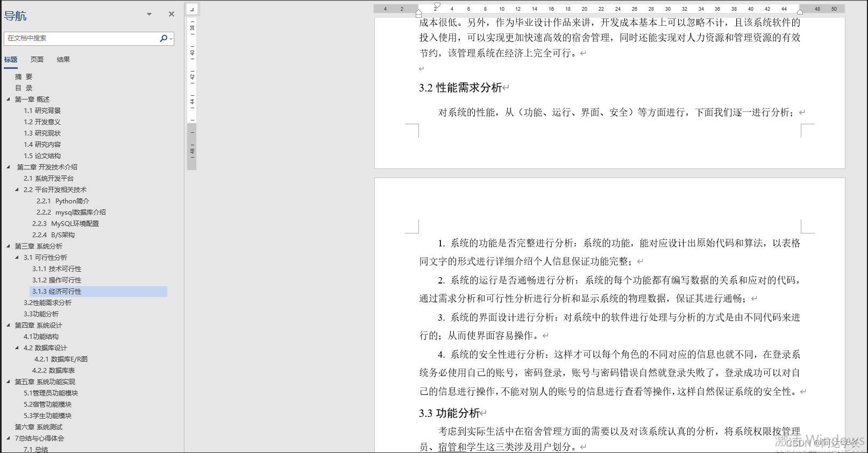Image resolution: width=868 pixels, height=453 pixels.
Task: Place cursor in paragraph 1. 系统的功能是否完整
Action: (610, 252)
